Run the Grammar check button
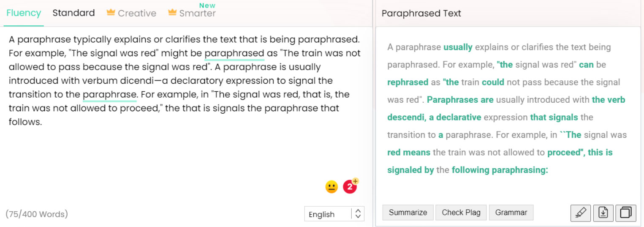This screenshot has height=227, width=644. click(x=511, y=213)
